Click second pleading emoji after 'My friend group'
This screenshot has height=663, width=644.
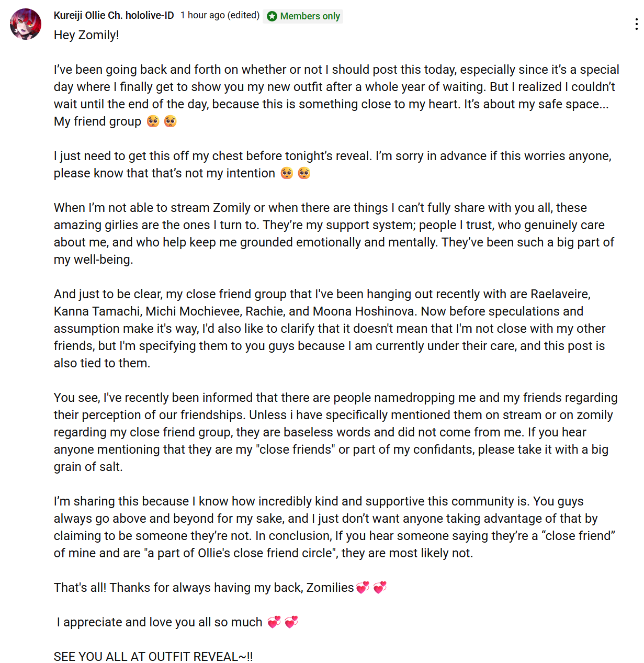pyautogui.click(x=170, y=121)
